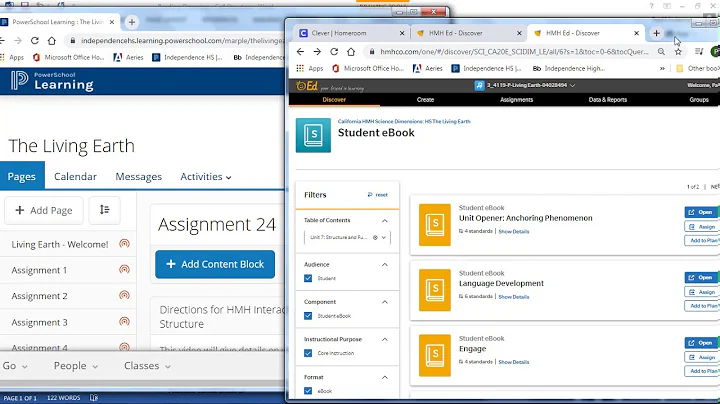720x404 pixels.
Task: Reset the filters
Action: point(377,195)
